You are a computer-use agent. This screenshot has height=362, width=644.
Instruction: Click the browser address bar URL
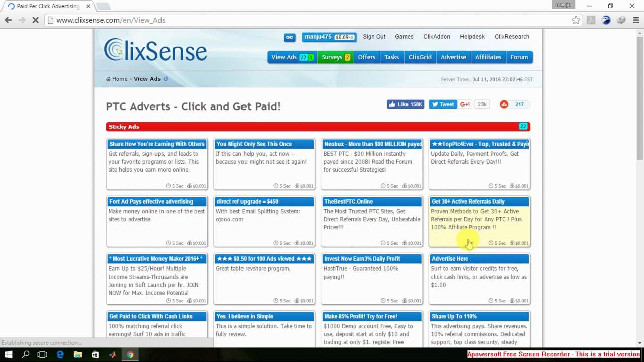point(111,20)
